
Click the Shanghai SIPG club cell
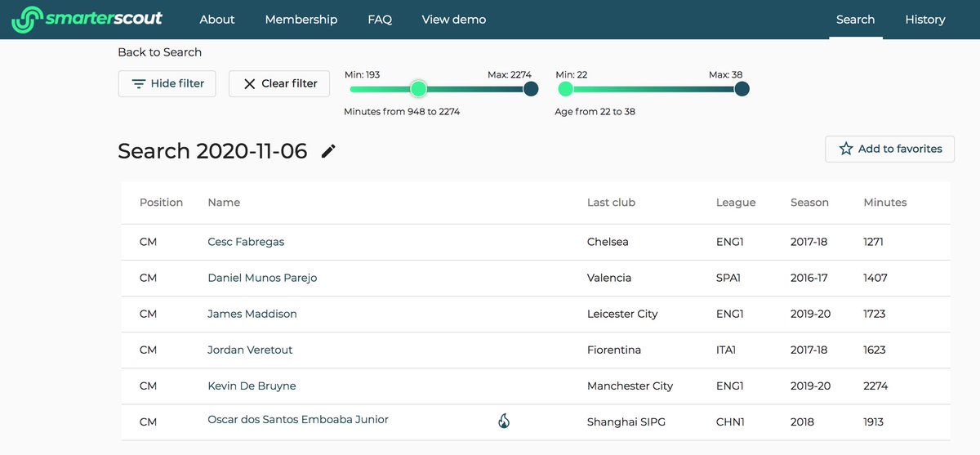coord(628,422)
